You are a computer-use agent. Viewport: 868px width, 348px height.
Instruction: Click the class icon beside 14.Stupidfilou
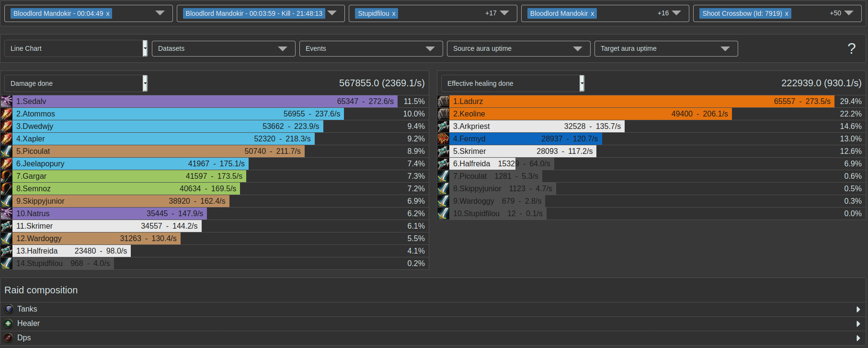(6, 263)
